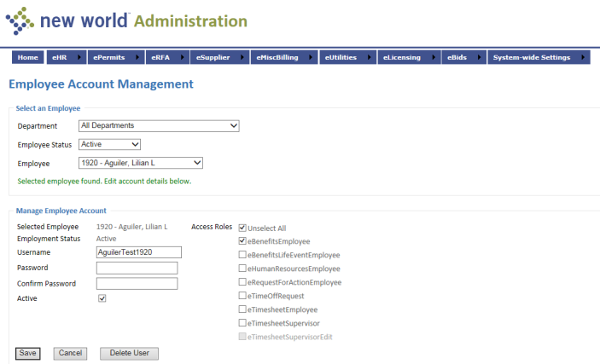Open the Employee Status dropdown
This screenshot has width=600, height=364.
click(109, 145)
